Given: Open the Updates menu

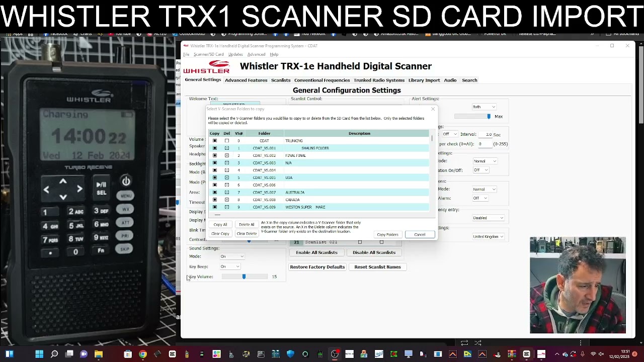Looking at the screenshot, I should (x=235, y=54).
